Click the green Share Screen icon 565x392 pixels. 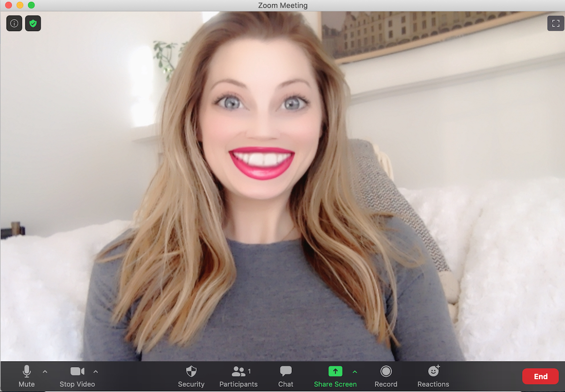click(x=335, y=372)
